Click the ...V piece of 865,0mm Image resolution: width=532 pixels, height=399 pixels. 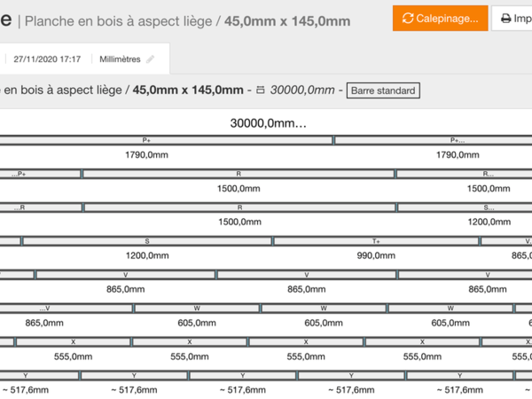coord(41,309)
